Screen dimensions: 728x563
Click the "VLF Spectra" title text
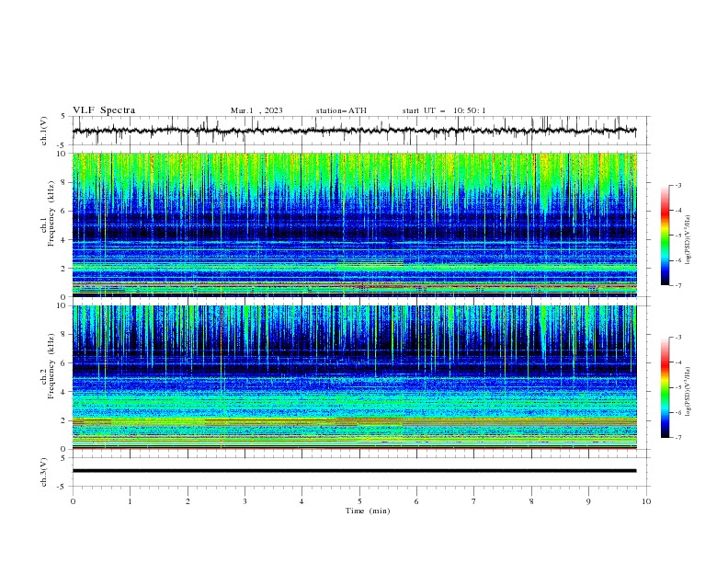click(x=104, y=110)
